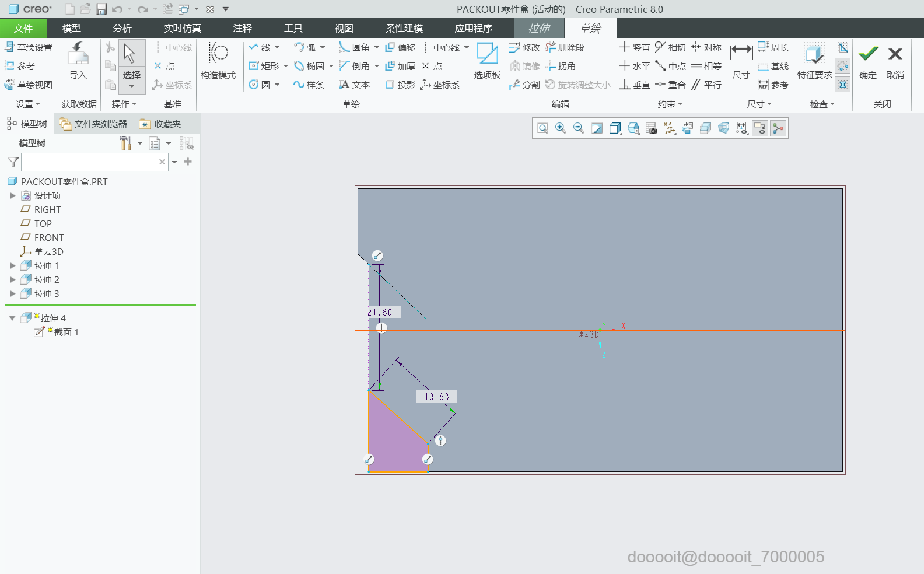
Task: Toggle the 特征要求 feature requirements check
Action: 814,61
